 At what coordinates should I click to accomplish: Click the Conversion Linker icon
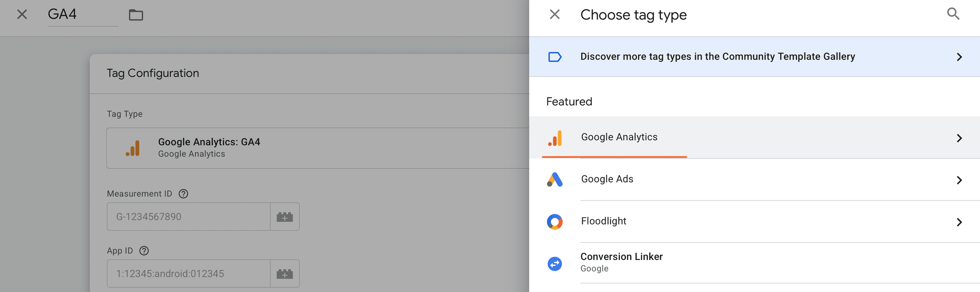[x=555, y=263]
